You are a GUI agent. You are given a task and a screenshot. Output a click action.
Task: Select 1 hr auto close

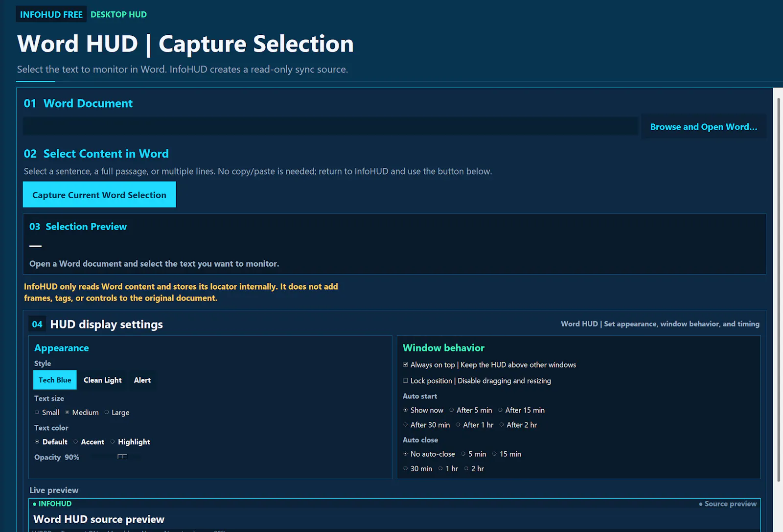tap(448, 469)
